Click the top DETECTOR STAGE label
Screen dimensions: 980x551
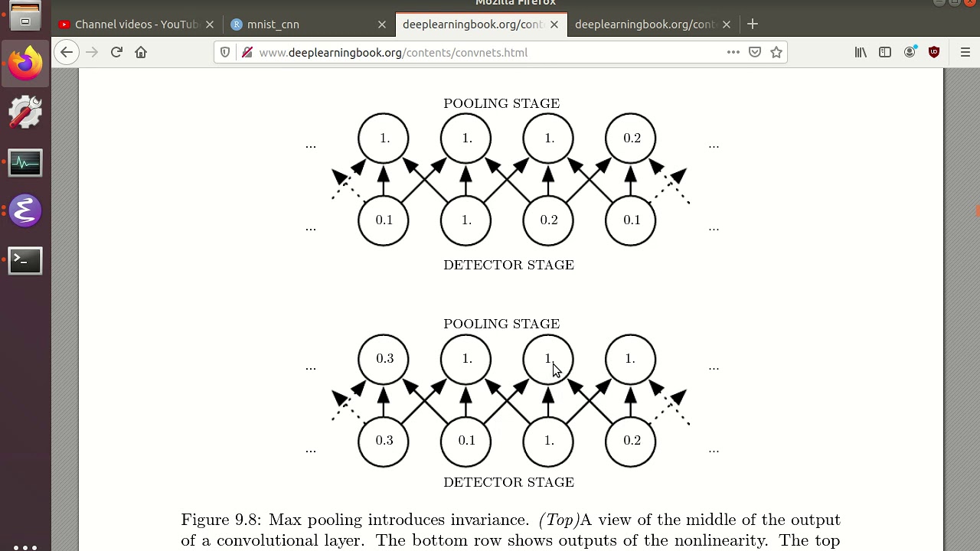[508, 265]
